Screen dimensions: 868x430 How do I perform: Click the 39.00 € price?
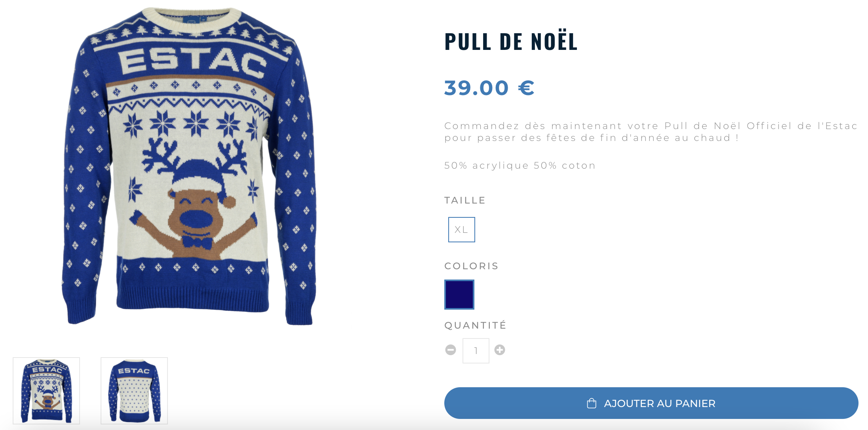click(489, 88)
